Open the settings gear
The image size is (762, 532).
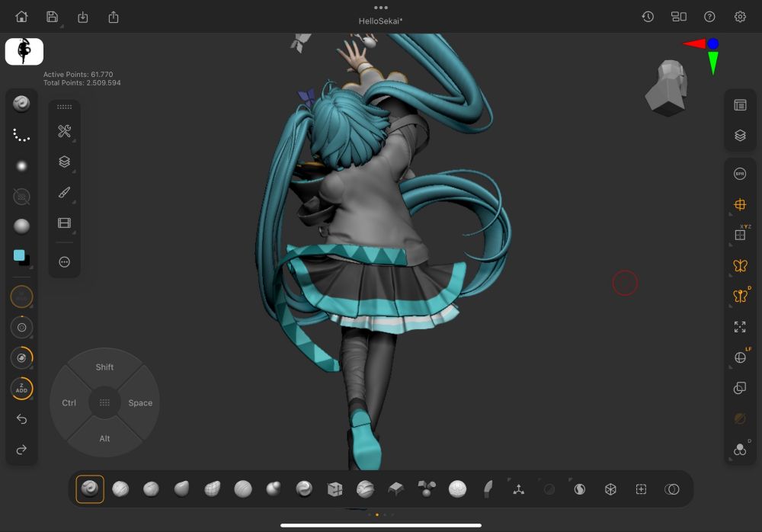(x=740, y=17)
